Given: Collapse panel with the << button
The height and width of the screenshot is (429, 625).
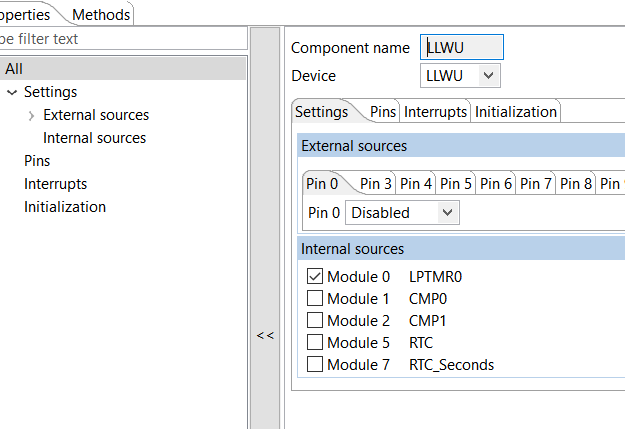Looking at the screenshot, I should [x=265, y=335].
